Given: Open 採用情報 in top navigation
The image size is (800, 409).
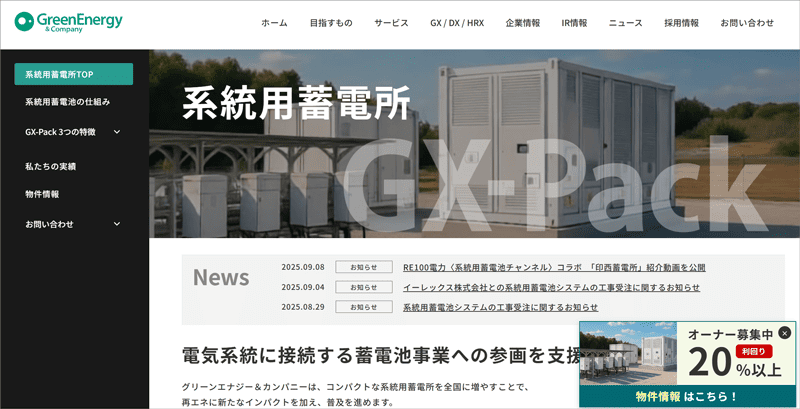Looking at the screenshot, I should (682, 22).
